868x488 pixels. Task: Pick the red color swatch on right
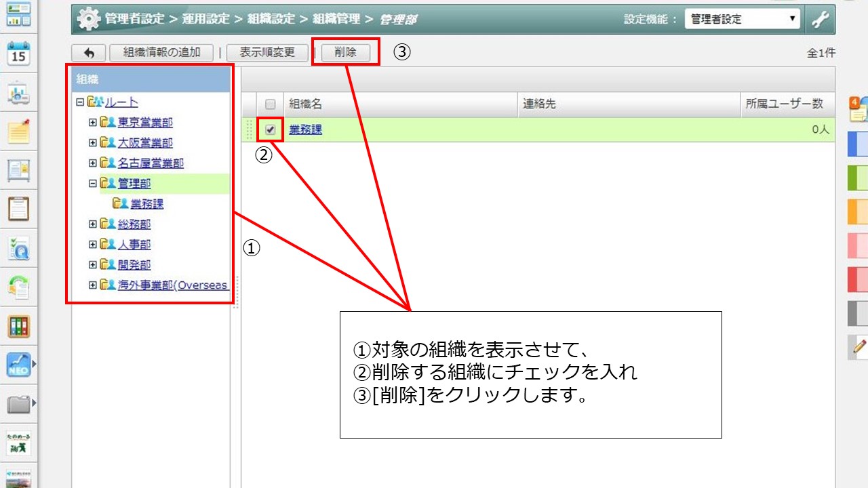(x=858, y=279)
